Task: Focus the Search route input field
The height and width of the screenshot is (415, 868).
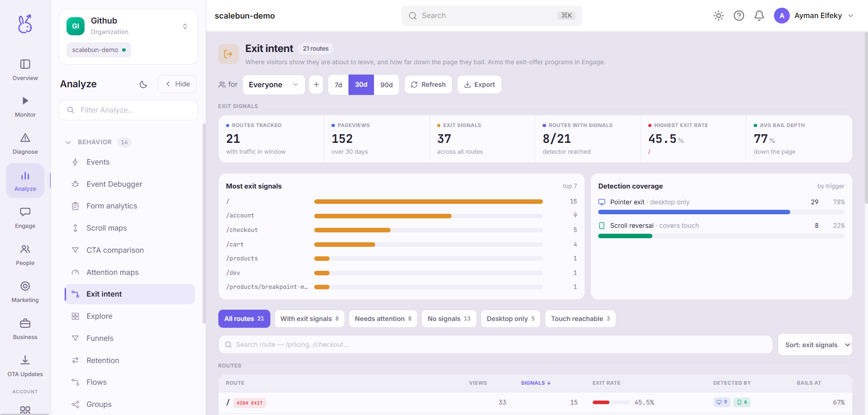Action: click(495, 344)
